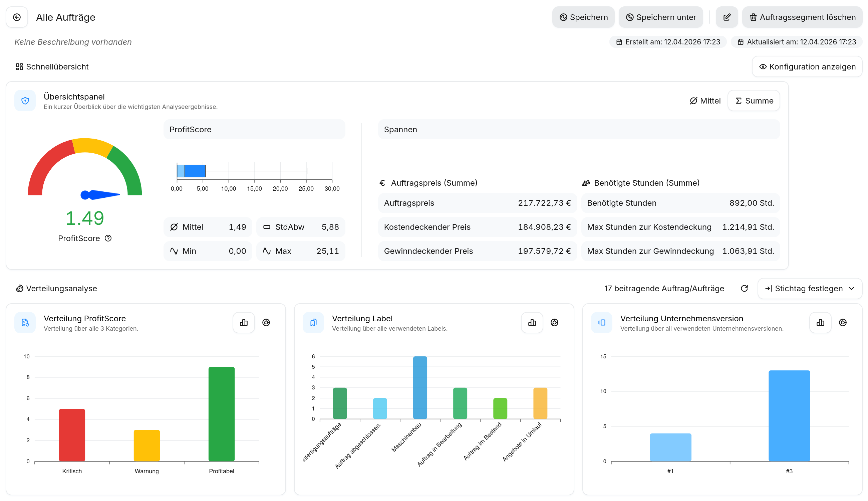Click the Speichern unter button
Viewport: 868px width, 501px height.
(x=660, y=17)
